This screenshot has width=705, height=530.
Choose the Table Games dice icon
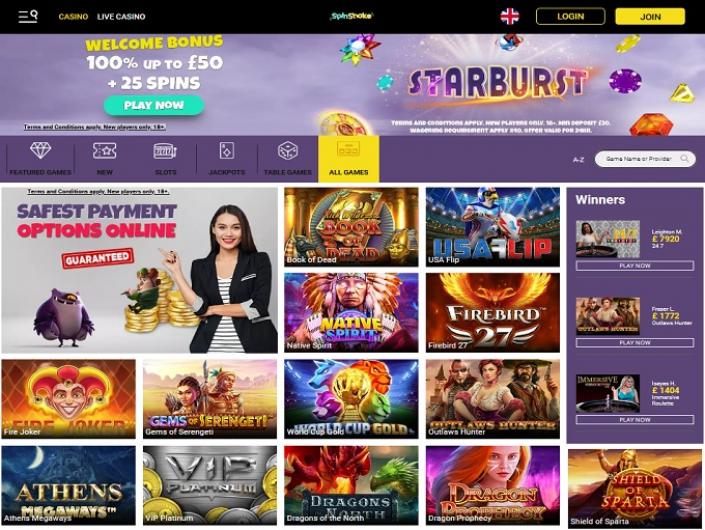(x=288, y=151)
